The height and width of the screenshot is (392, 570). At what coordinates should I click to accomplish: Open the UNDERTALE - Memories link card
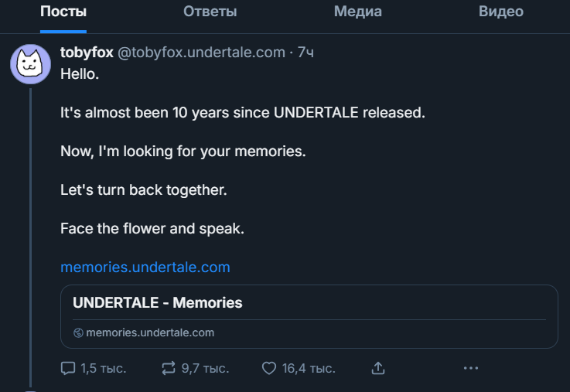(309, 316)
